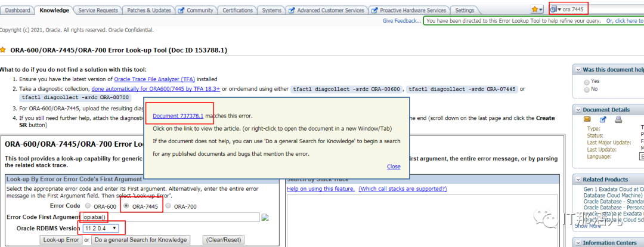The height and width of the screenshot is (247, 644).
Task: Print the document using printer icon
Action: click(618, 119)
